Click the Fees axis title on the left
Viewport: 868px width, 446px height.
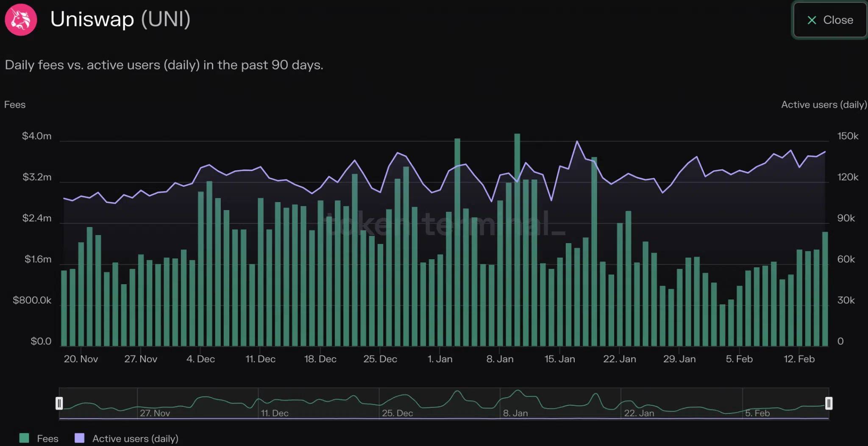[15, 105]
